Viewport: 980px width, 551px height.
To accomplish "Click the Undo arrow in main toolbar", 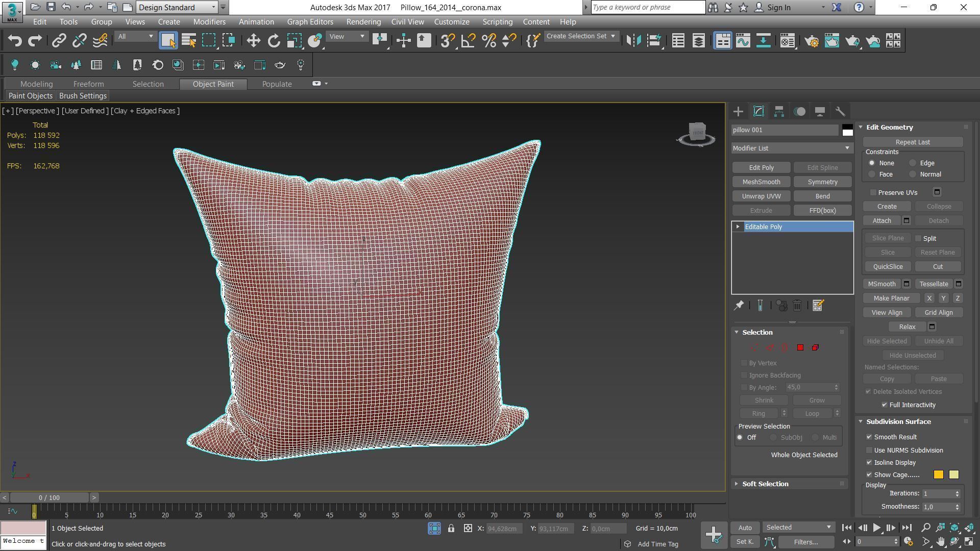I will 15,41.
